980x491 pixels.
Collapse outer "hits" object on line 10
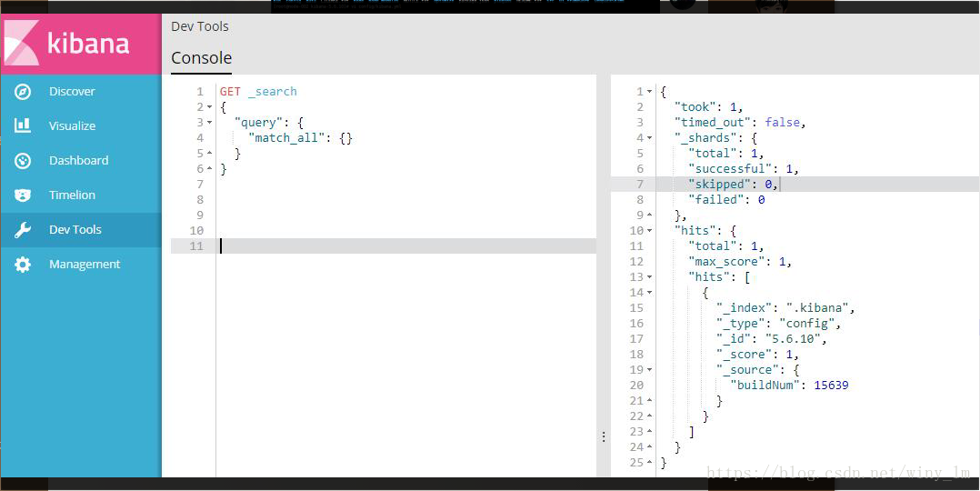pyautogui.click(x=649, y=231)
